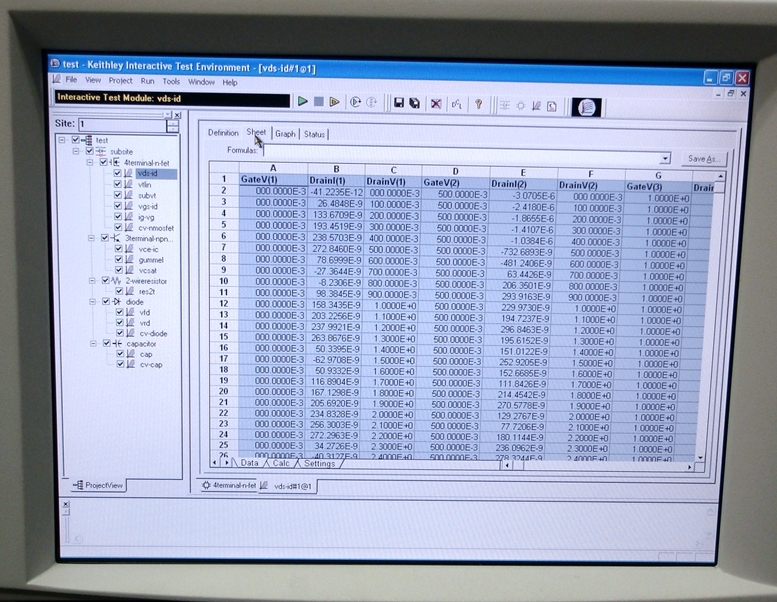Click the project icon beside test
This screenshot has height=602, width=777.
[x=87, y=140]
